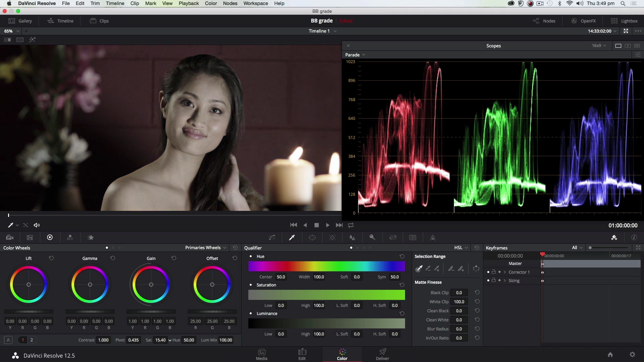Show the OpenFX panel button
The image size is (644, 362).
coord(584,21)
